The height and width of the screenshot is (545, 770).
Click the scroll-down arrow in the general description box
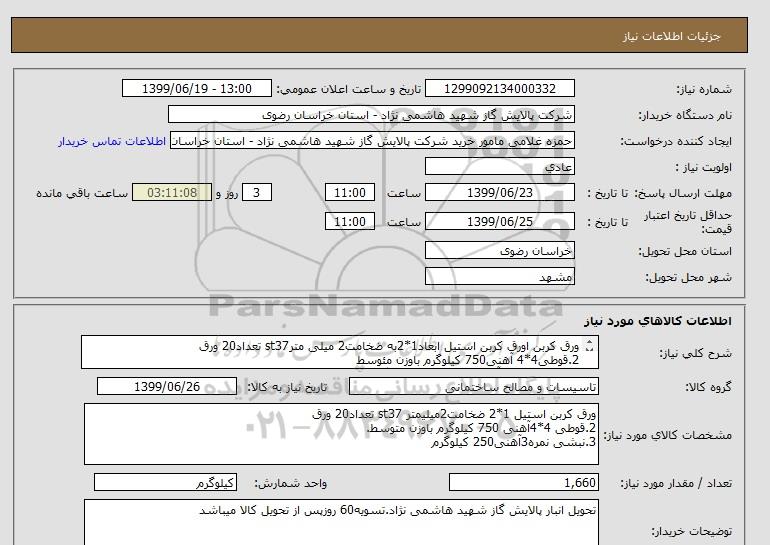(x=589, y=351)
